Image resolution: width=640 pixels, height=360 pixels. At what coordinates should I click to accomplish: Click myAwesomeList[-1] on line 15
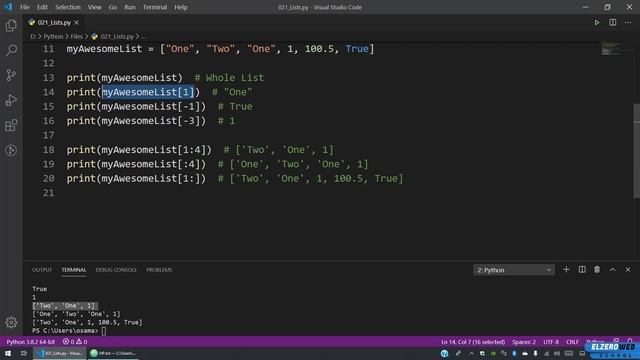(x=151, y=107)
